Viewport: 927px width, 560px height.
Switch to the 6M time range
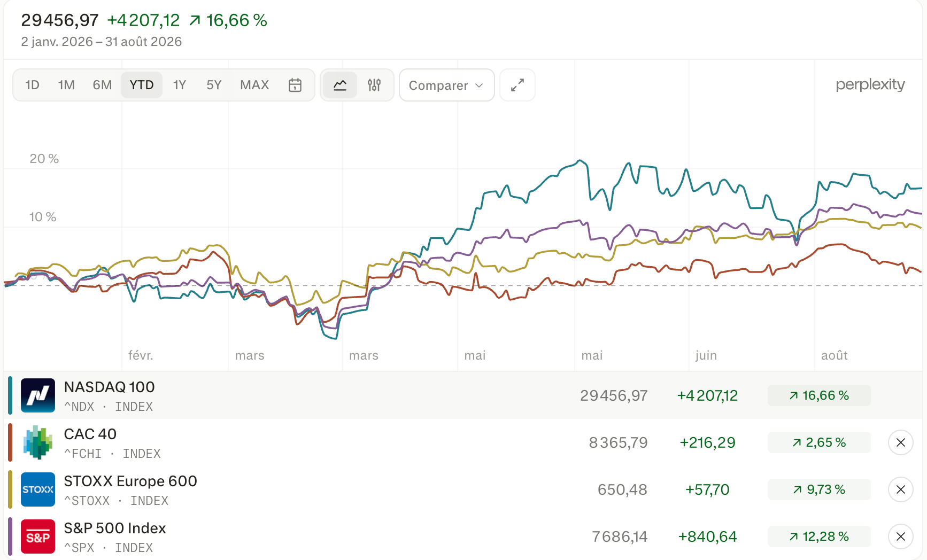[x=102, y=85]
